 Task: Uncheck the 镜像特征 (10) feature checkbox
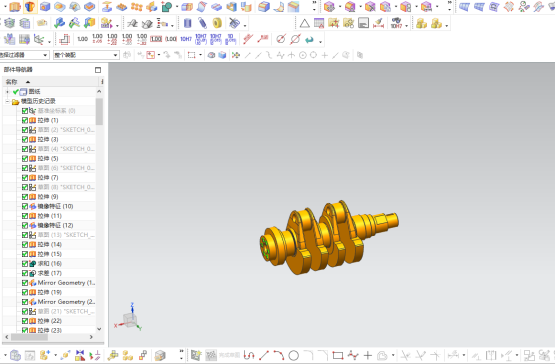click(x=25, y=206)
